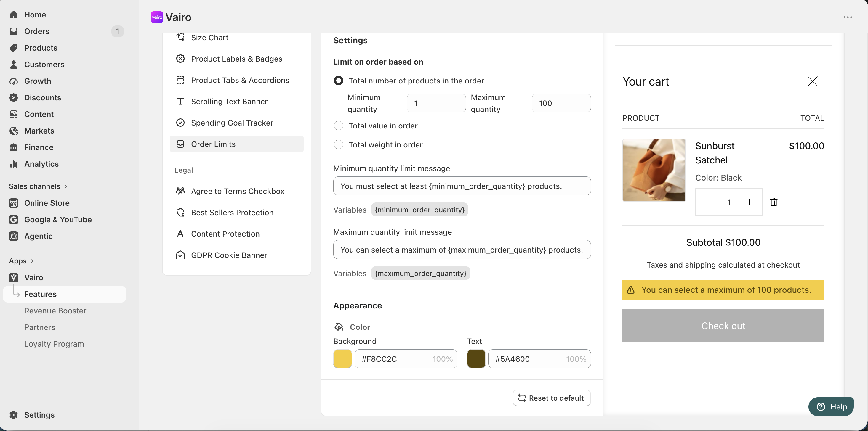Close the Your cart preview
This screenshot has width=868, height=431.
pyautogui.click(x=812, y=81)
